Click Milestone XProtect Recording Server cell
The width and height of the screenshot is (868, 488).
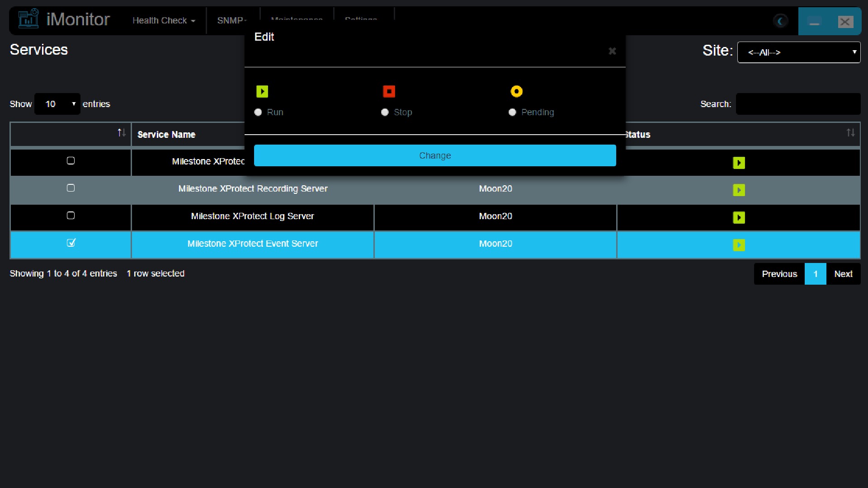[253, 189]
